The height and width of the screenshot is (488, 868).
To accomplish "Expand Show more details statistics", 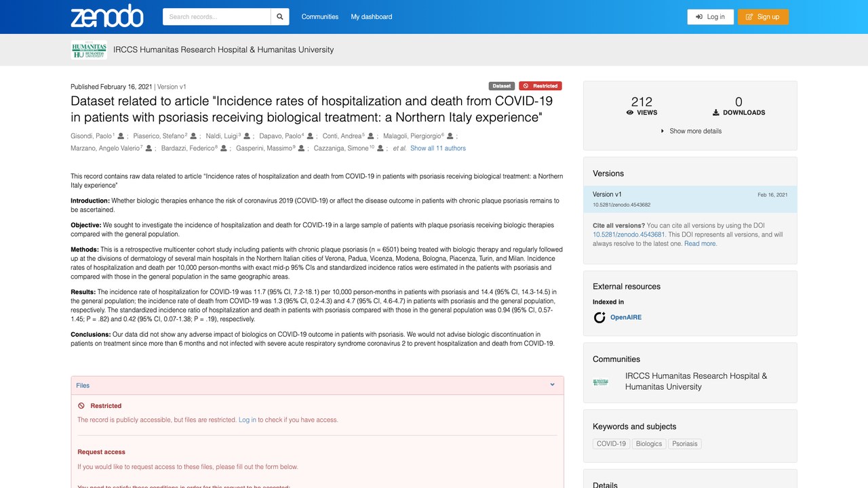I will 690,131.
